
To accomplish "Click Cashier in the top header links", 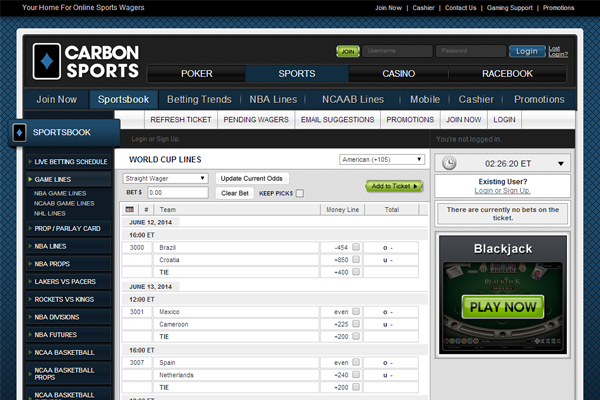I will [423, 8].
